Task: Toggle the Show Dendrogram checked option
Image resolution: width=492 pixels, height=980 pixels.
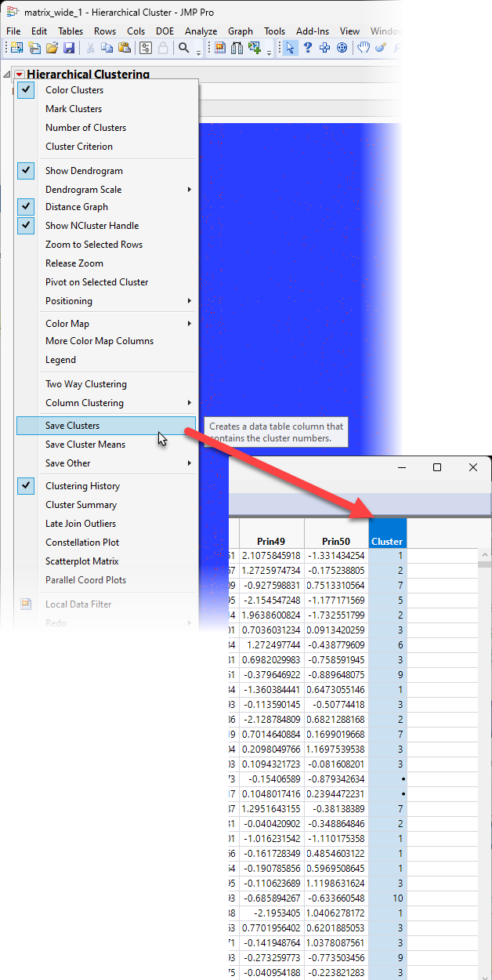Action: click(27, 171)
